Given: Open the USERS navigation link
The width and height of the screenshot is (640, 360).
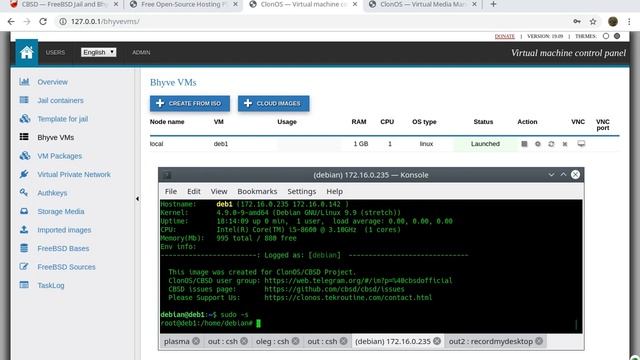Looking at the screenshot, I should (x=55, y=52).
